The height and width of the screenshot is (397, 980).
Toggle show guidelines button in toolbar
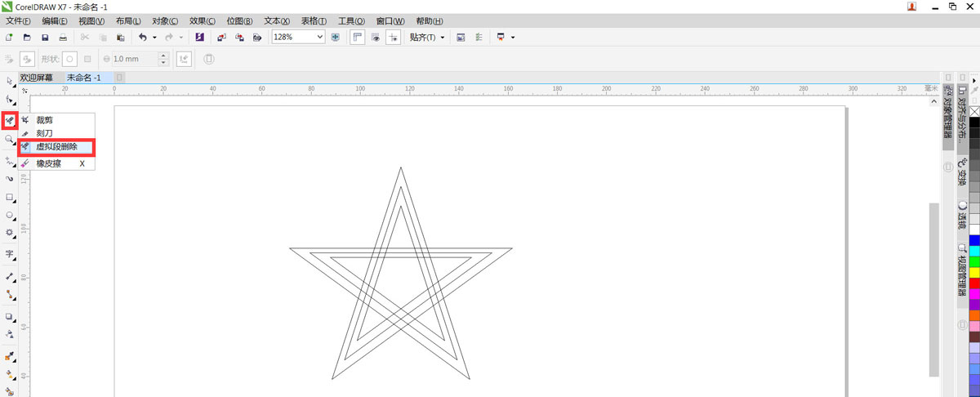click(394, 38)
